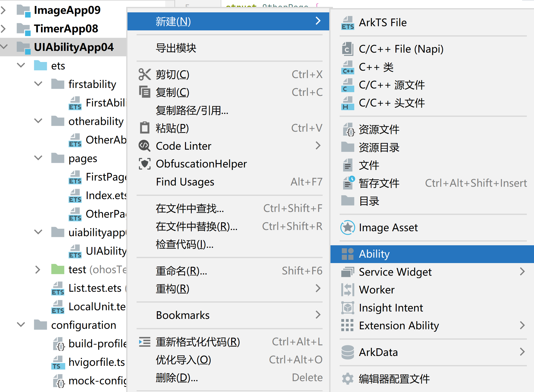Select Find Usages menu entry
The image size is (534, 392).
[185, 182]
